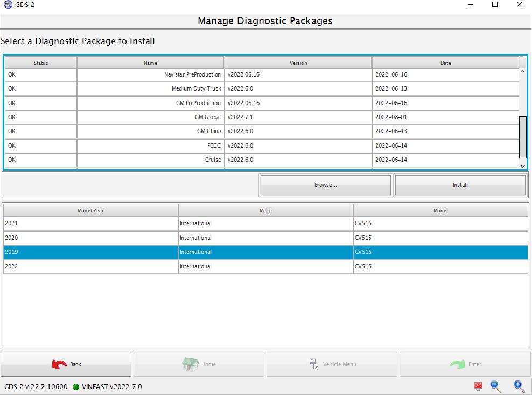Click the package list scroll up arrow
Image resolution: width=532 pixels, height=395 pixels.
(x=523, y=71)
